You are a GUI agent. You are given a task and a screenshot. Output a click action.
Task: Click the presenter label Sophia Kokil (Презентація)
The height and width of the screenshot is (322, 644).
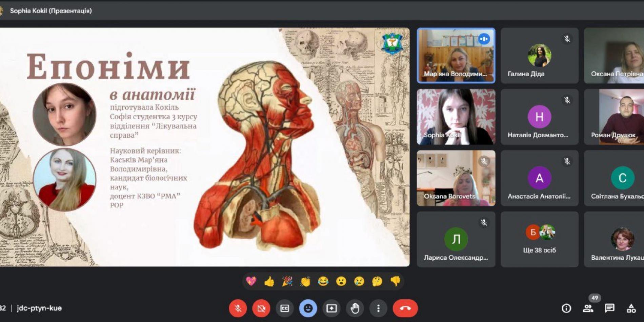(x=51, y=11)
